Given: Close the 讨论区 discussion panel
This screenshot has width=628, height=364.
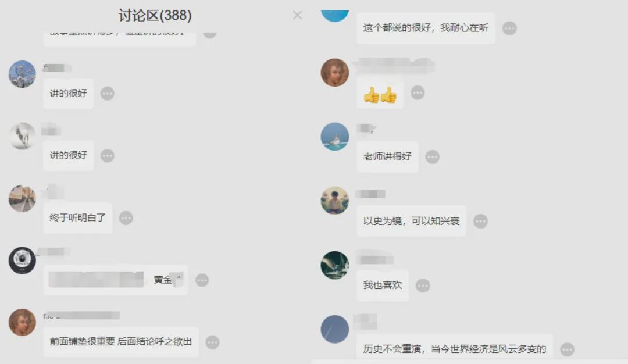Looking at the screenshot, I should (x=297, y=15).
